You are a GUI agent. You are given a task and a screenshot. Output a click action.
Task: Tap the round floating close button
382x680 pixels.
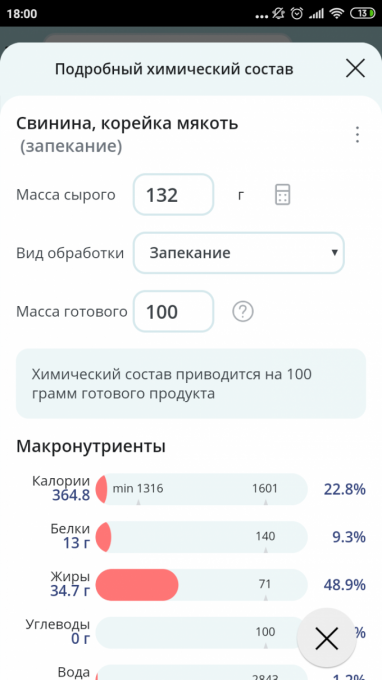click(x=326, y=639)
